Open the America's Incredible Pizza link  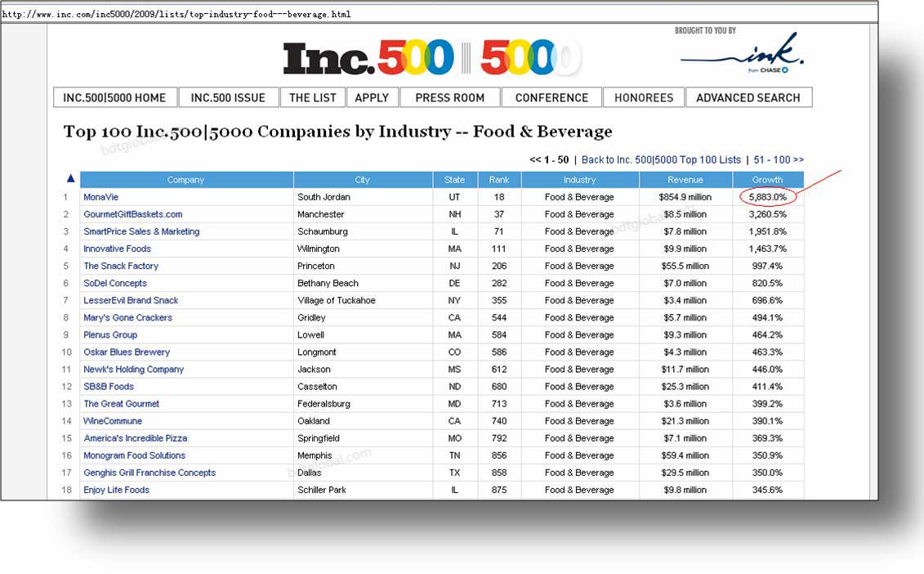click(x=136, y=438)
